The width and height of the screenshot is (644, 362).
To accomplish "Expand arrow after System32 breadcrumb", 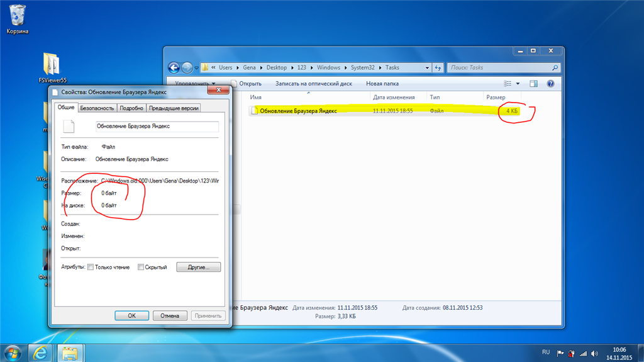I will click(x=380, y=68).
